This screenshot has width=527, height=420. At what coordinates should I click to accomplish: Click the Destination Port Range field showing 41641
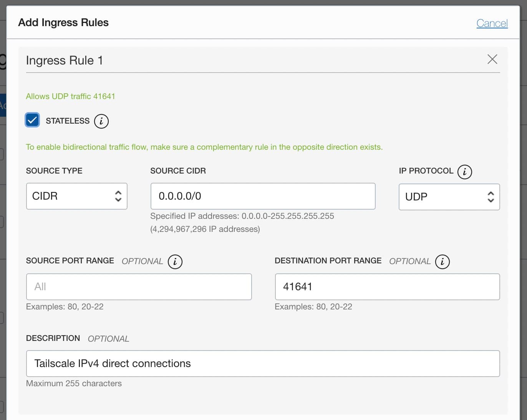click(387, 287)
